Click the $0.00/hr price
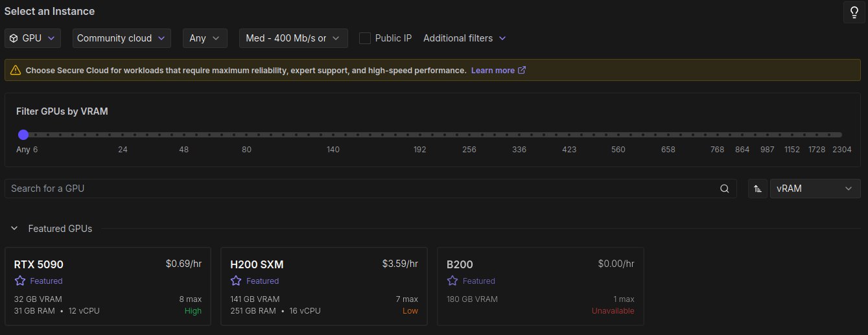The height and width of the screenshot is (335, 868). (x=616, y=264)
